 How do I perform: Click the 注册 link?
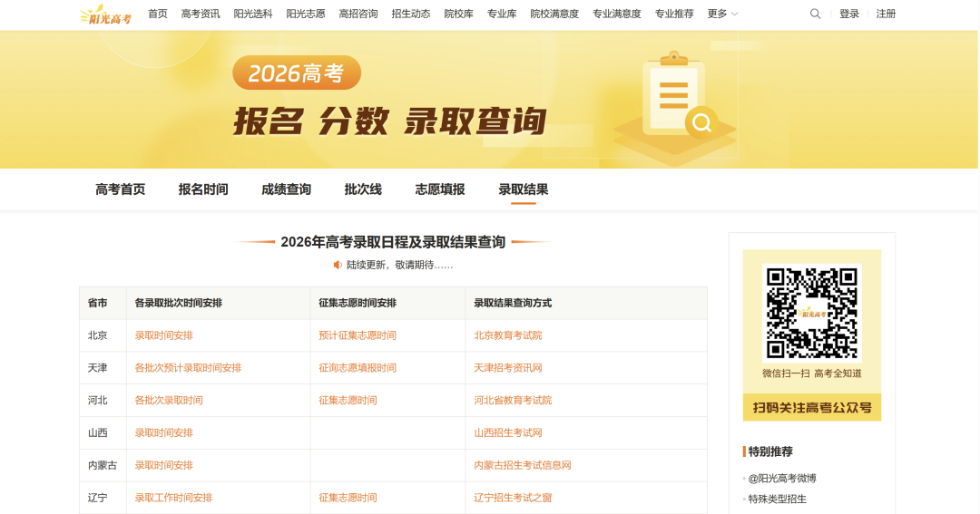tap(886, 14)
